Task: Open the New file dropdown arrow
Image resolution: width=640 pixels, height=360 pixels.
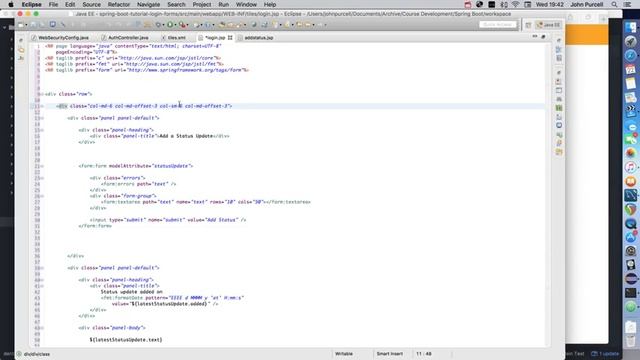Action: click(x=26, y=25)
